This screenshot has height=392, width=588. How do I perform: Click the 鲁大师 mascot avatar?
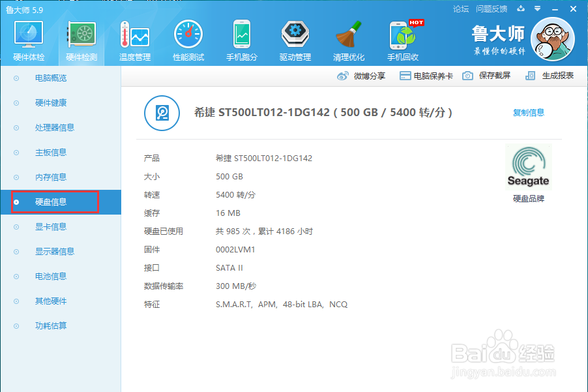pyautogui.click(x=553, y=39)
